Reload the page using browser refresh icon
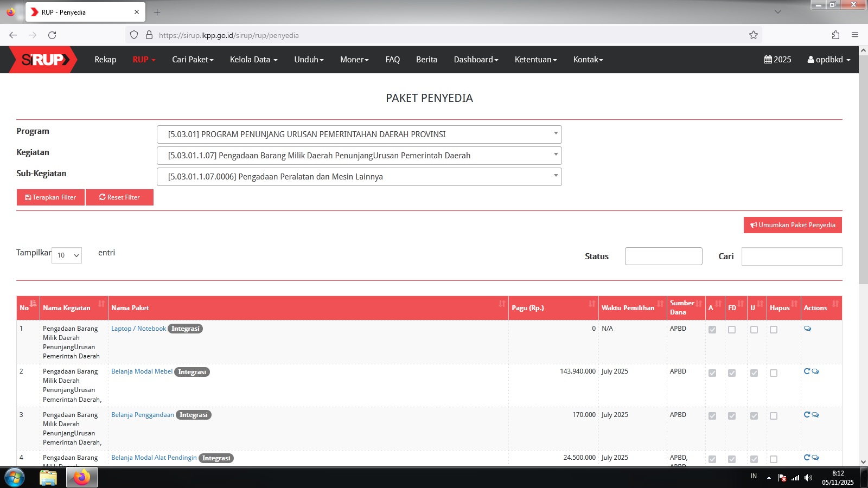 (52, 35)
